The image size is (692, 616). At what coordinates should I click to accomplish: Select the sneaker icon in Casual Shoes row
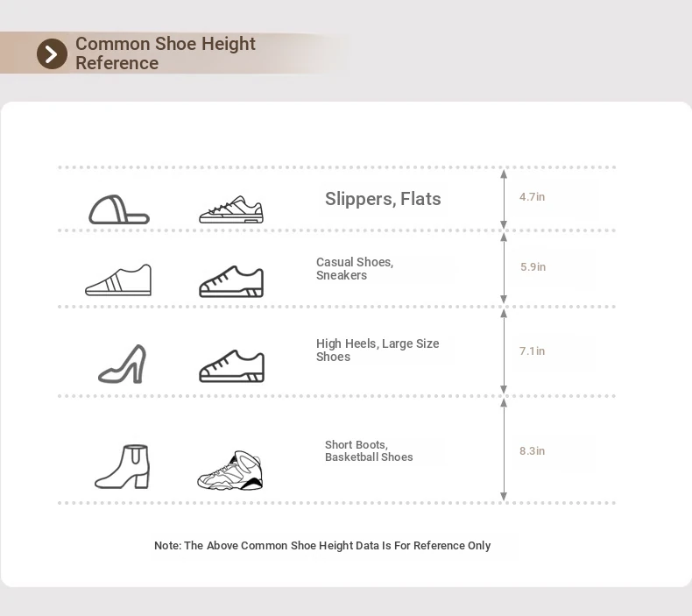tap(231, 282)
